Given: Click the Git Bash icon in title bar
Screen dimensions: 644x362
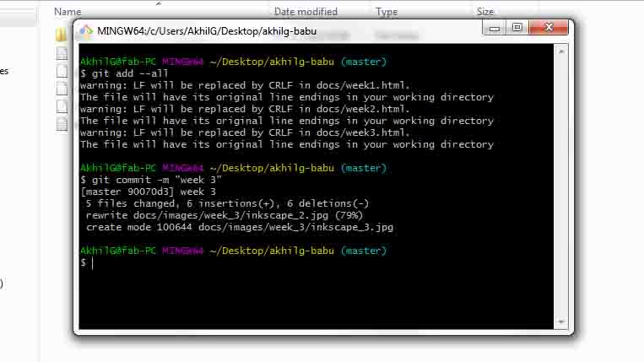Looking at the screenshot, I should click(x=86, y=31).
